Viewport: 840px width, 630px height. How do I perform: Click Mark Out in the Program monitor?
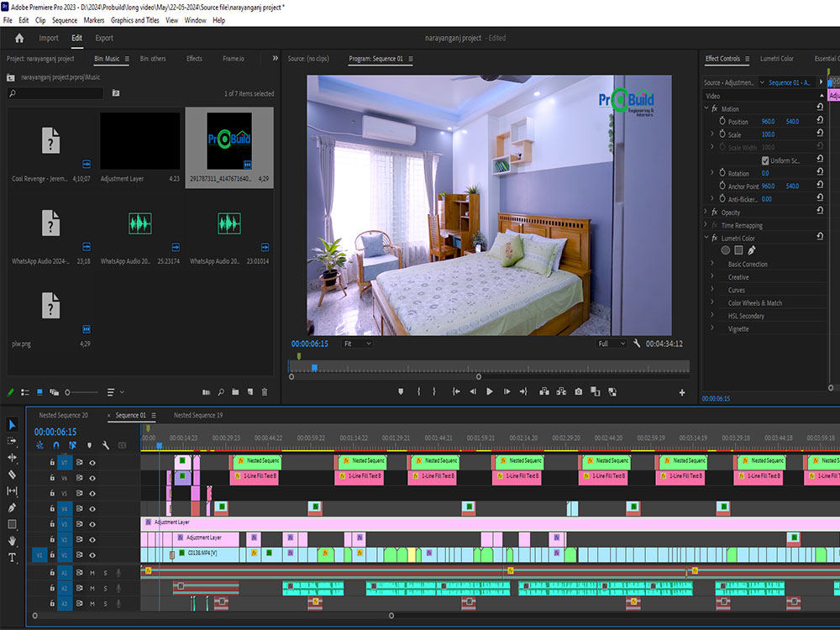click(434, 391)
